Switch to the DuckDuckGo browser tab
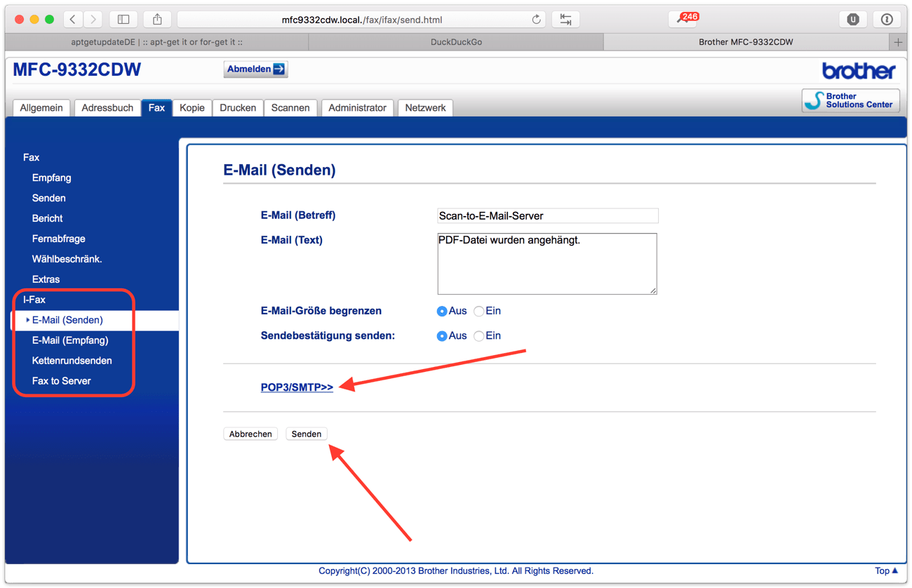The image size is (912, 588). (x=456, y=42)
